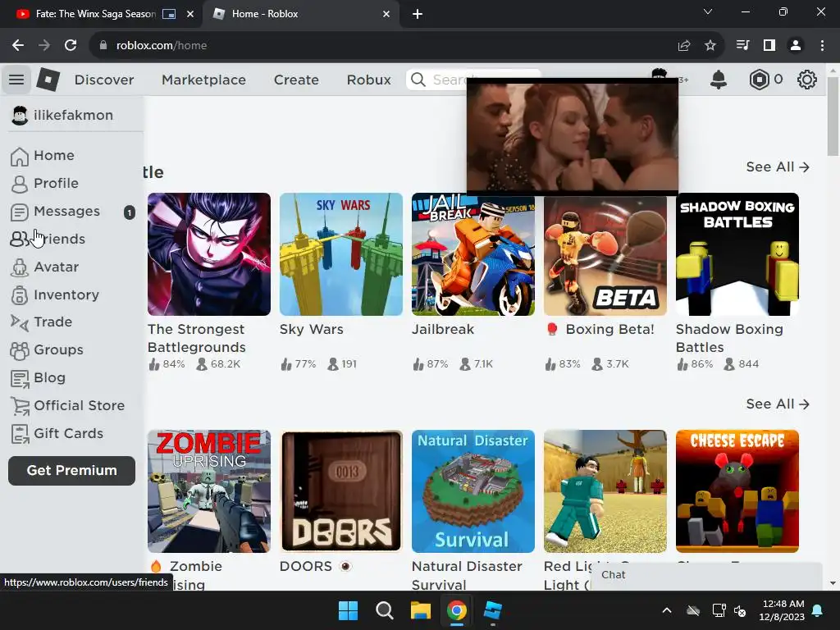Open The Strongest Battlegrounds game thumbnail
Viewport: 840px width, 630px height.
209,254
